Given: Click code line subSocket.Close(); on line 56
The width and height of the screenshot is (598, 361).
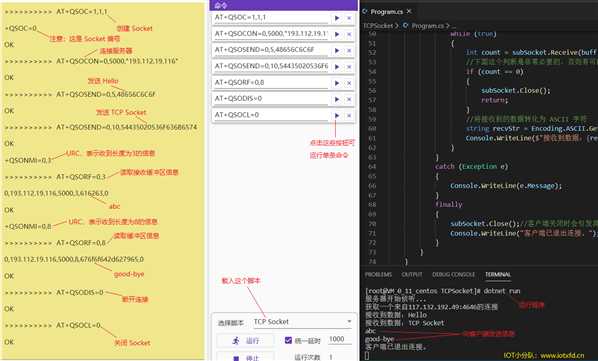Looking at the screenshot, I should pyautogui.click(x=516, y=90).
